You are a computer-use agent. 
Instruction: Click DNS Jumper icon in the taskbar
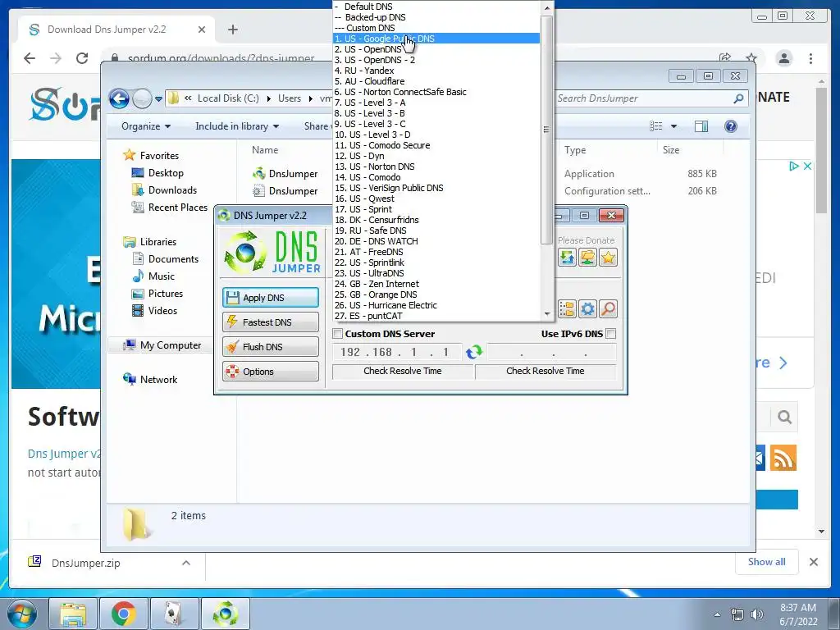pos(226,614)
